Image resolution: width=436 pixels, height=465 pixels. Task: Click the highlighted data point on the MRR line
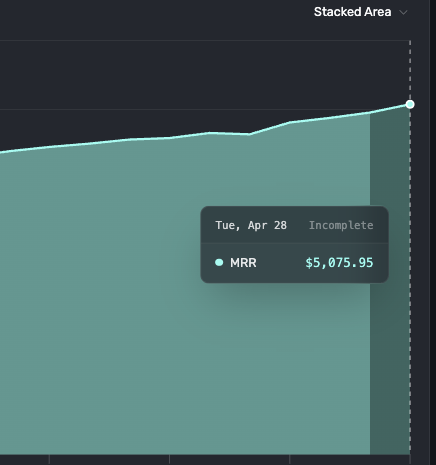pos(410,104)
